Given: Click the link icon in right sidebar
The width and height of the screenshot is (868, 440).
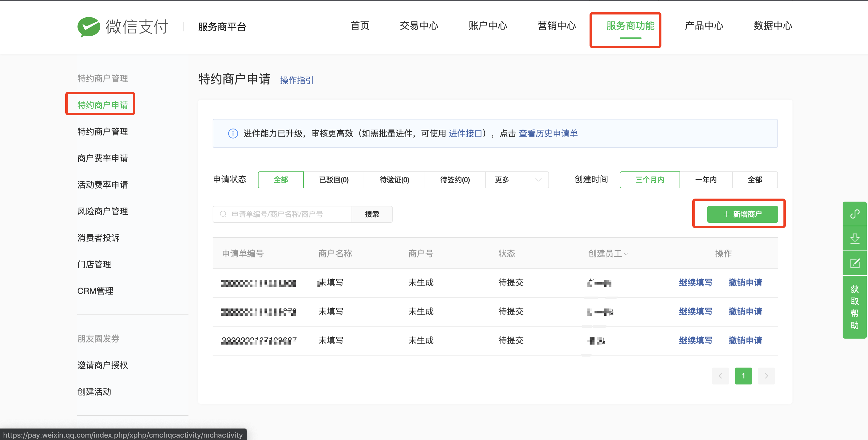Looking at the screenshot, I should (x=854, y=214).
